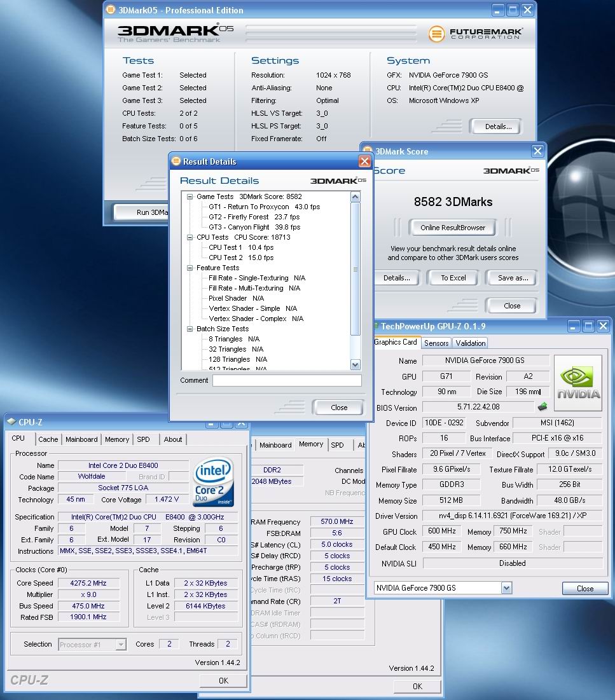Click the System Details button in 3DMark05
615x700 pixels.
[x=498, y=127]
